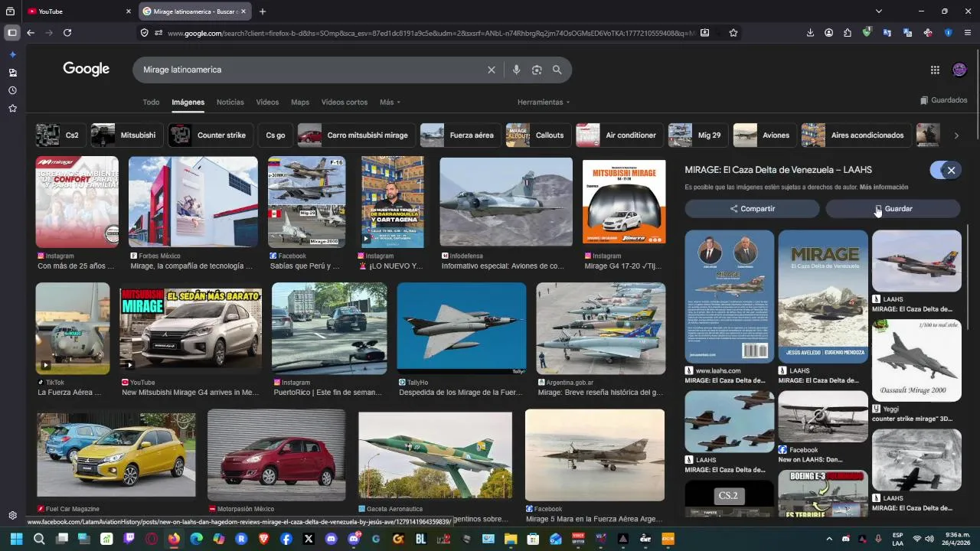
Task: Open the sidebar bookmarks star icon
Action: [x=12, y=109]
